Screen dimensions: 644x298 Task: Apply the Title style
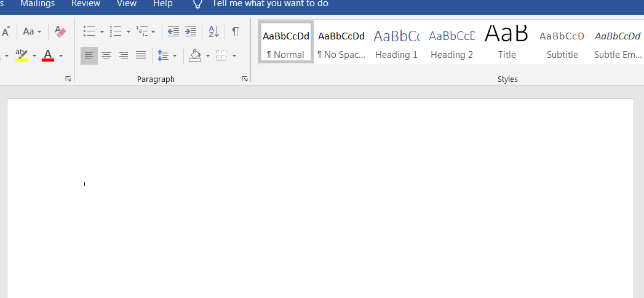(507, 43)
